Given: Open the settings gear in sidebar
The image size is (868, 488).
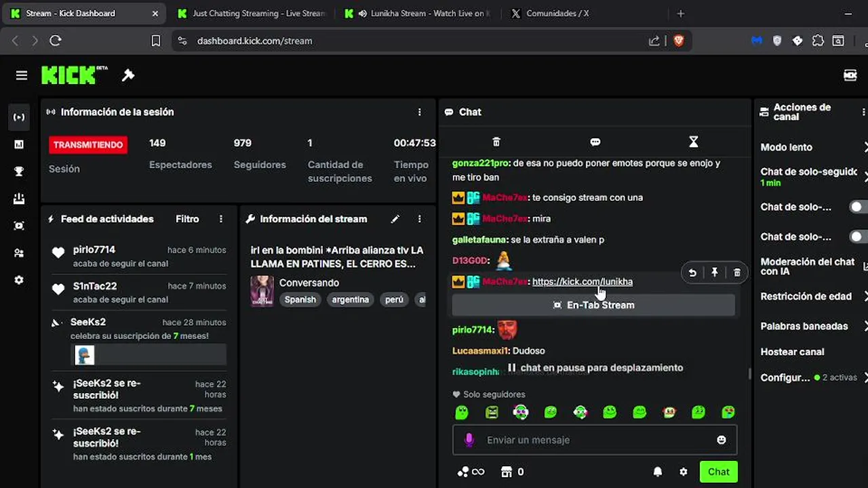Looking at the screenshot, I should point(19,280).
